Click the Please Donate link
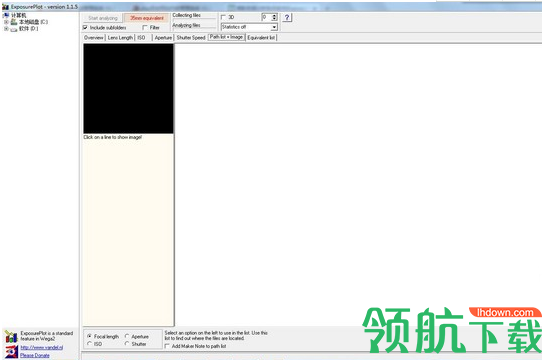The image size is (542, 360). point(35,356)
